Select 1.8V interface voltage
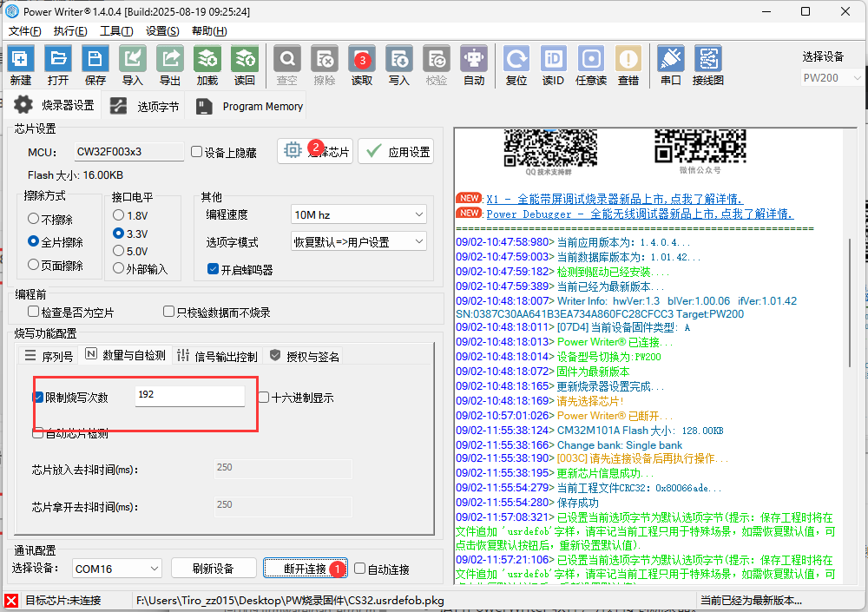Image resolution: width=868 pixels, height=612 pixels. [118, 215]
